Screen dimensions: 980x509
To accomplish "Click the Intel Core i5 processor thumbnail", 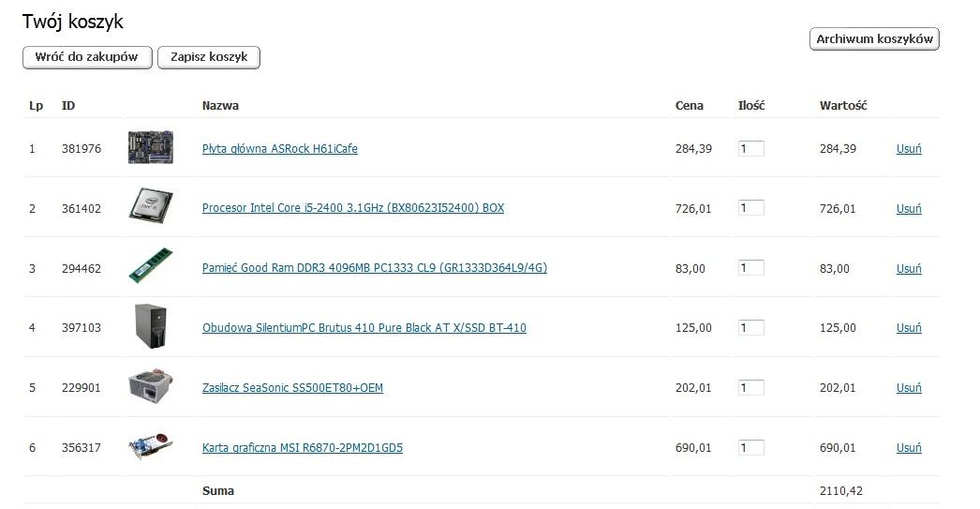I will 151,205.
